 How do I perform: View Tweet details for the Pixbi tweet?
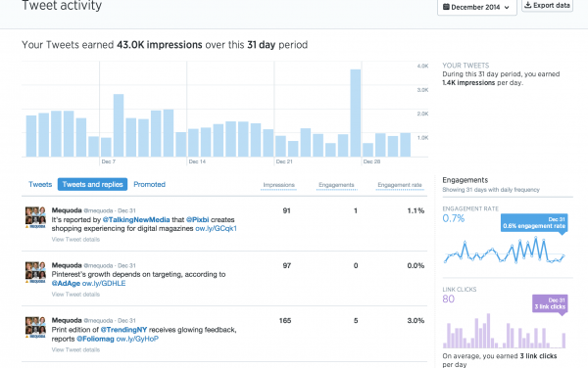point(75,239)
